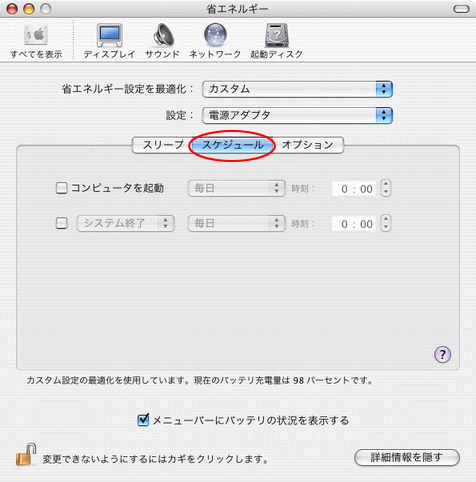Screen dimensions: 476x482
Task: Open the 起動ディスク startup disk icon
Action: click(277, 35)
